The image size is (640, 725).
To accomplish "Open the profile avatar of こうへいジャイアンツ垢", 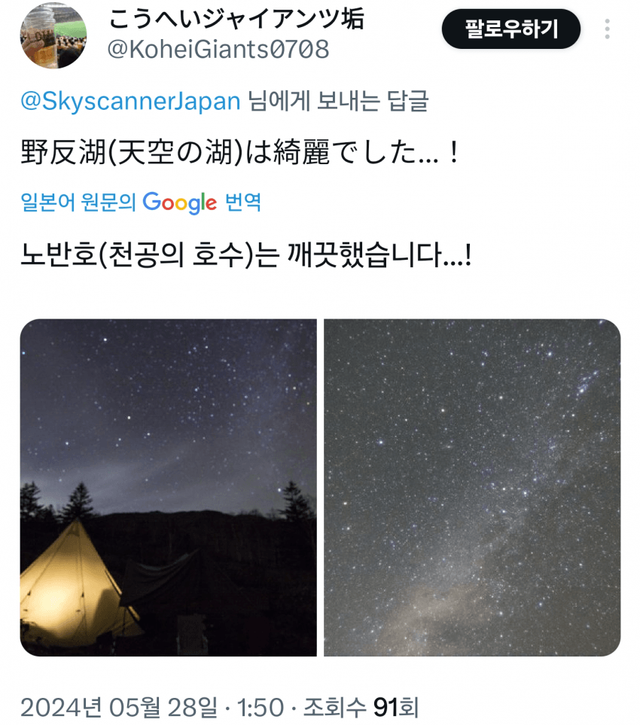I will tap(53, 35).
